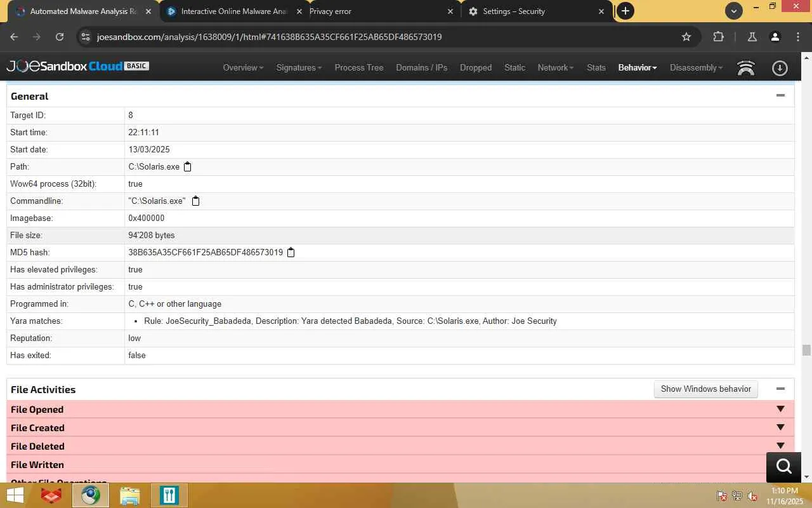Open the teal app on the taskbar
The image size is (812, 508).
pyautogui.click(x=169, y=495)
